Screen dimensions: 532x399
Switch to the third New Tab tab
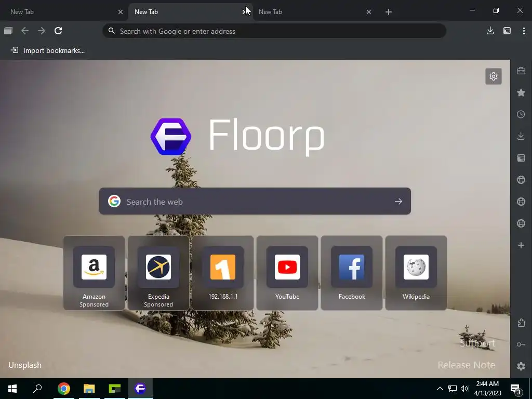pos(315,12)
